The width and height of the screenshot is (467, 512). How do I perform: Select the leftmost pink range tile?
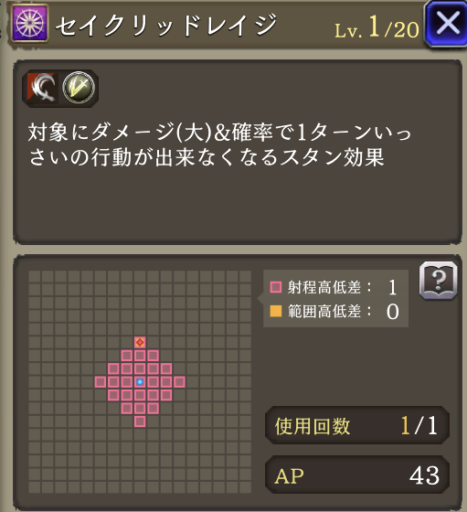[x=100, y=382]
